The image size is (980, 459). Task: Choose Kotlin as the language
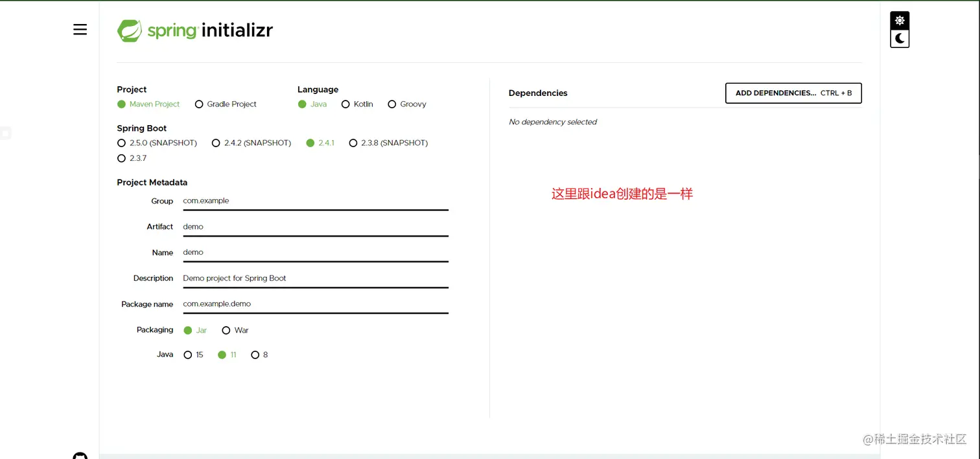(x=345, y=104)
